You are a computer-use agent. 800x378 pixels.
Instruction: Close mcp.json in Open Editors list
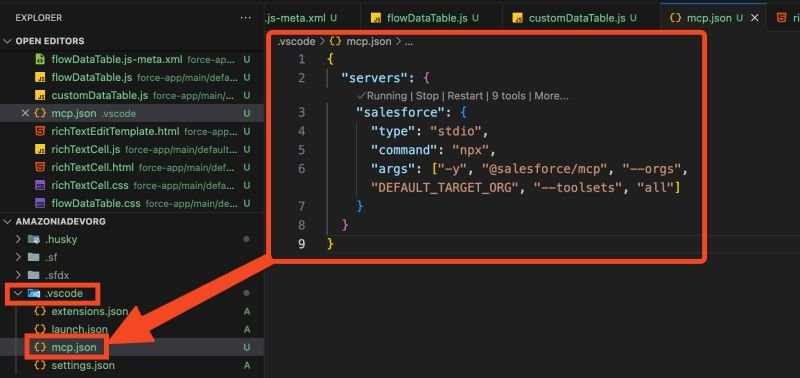[x=25, y=113]
